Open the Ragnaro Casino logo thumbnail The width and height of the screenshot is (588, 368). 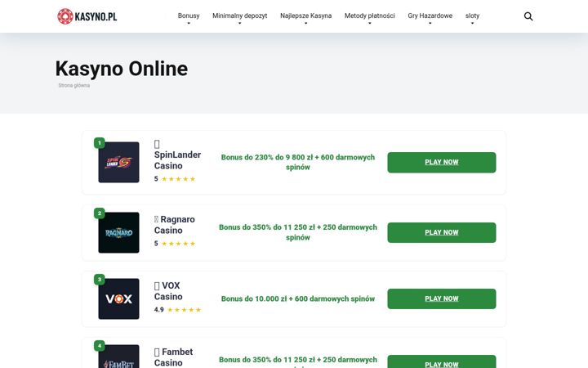pyautogui.click(x=118, y=232)
